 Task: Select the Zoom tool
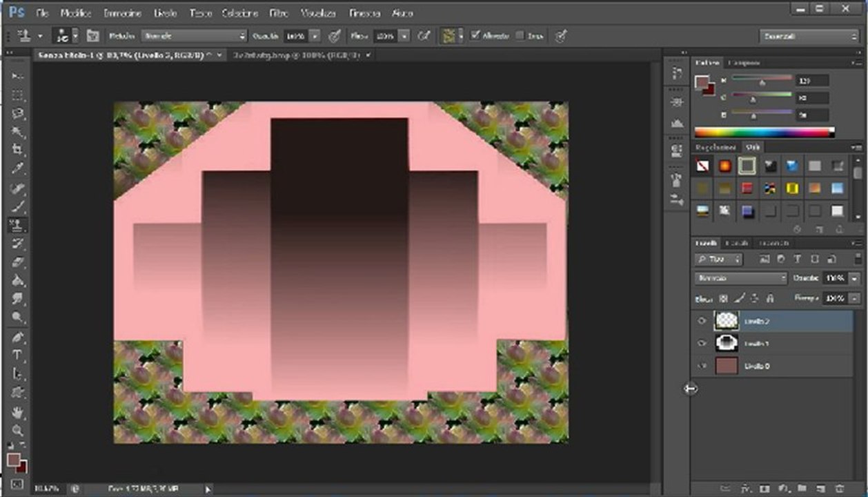pos(18,430)
